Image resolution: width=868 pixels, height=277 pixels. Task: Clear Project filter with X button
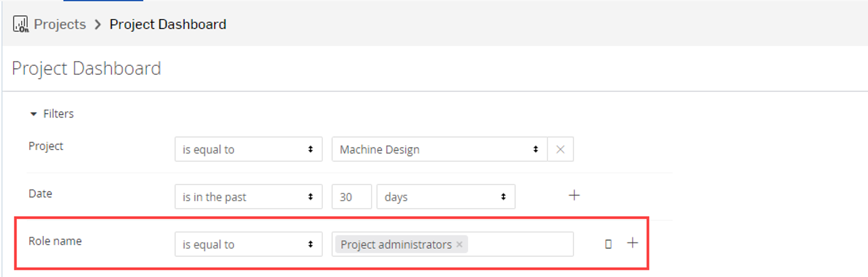[x=560, y=149]
